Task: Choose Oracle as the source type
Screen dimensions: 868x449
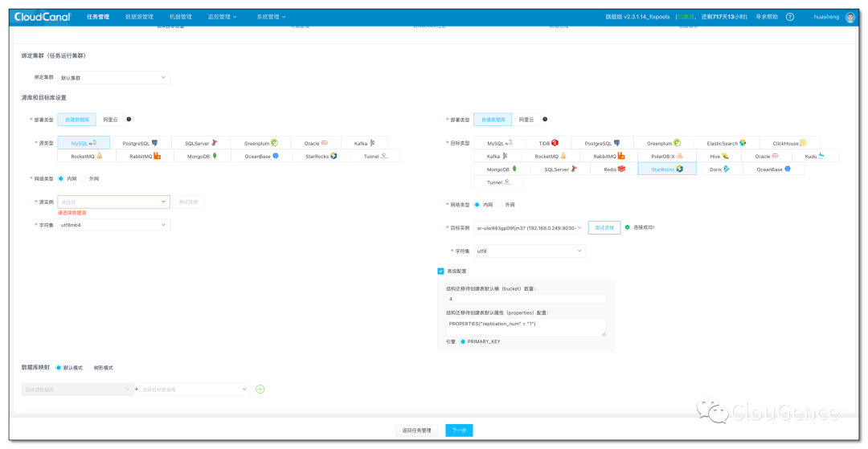Action: click(x=316, y=143)
